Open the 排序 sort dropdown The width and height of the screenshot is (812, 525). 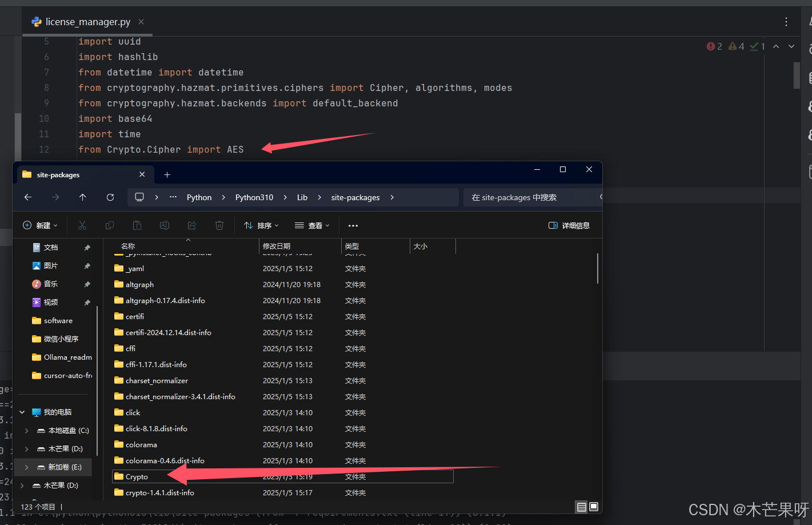261,225
